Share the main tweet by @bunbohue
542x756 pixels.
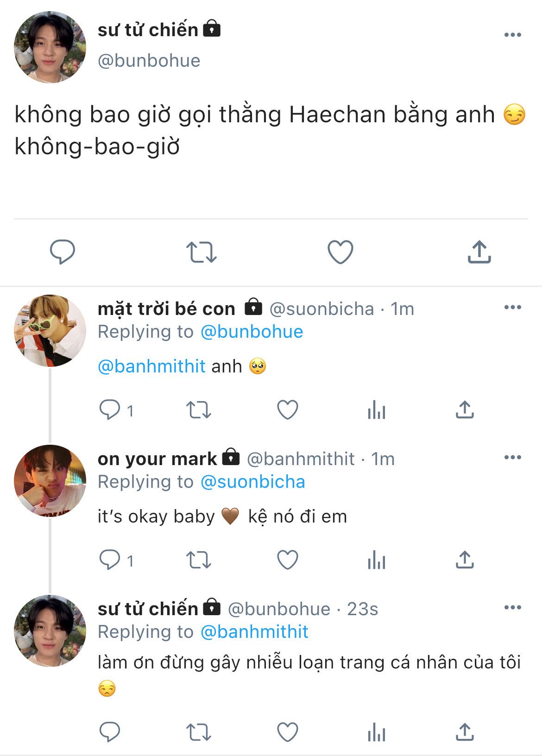tap(479, 252)
